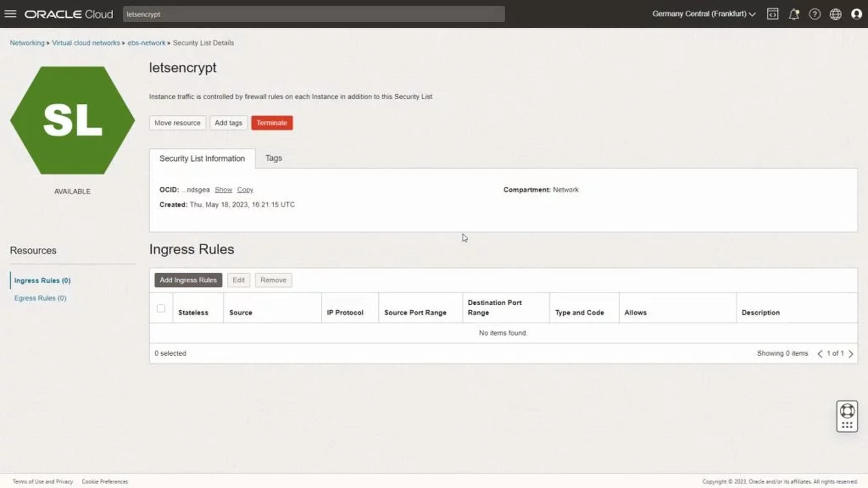Viewport: 868px width, 488px height.
Task: Open Egress Rules (0) in Resources
Action: pos(40,298)
